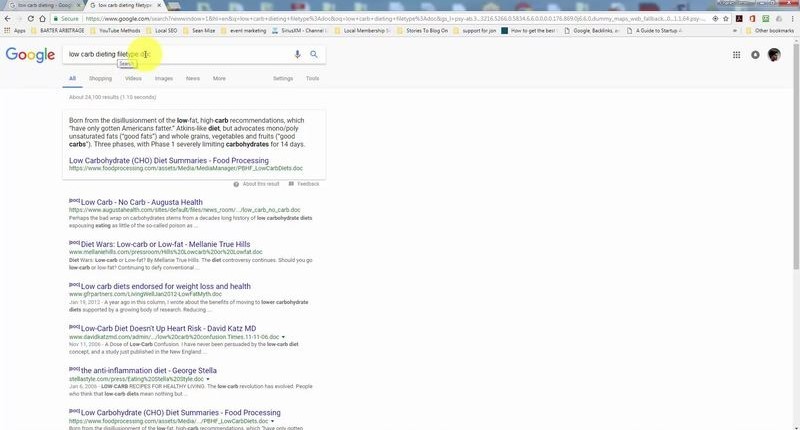
Task: Click the About this result icon
Action: click(x=237, y=184)
